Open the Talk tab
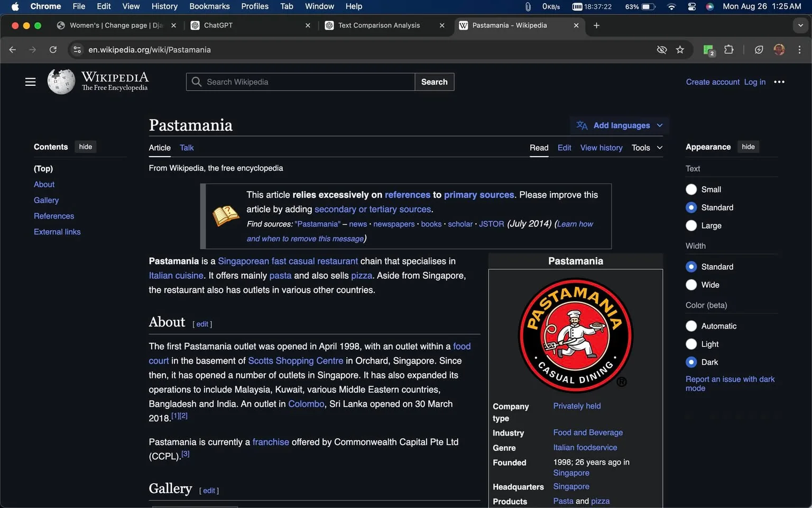 coord(187,148)
